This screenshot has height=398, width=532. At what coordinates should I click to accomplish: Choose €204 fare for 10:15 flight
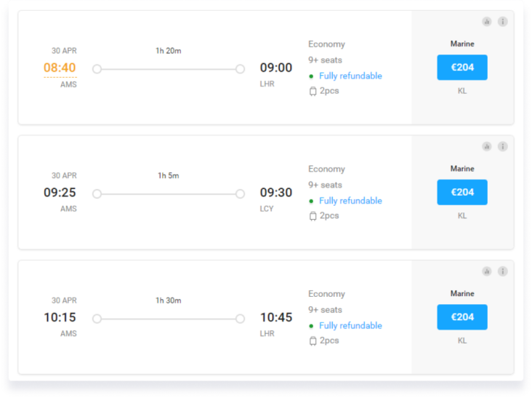[x=462, y=317]
